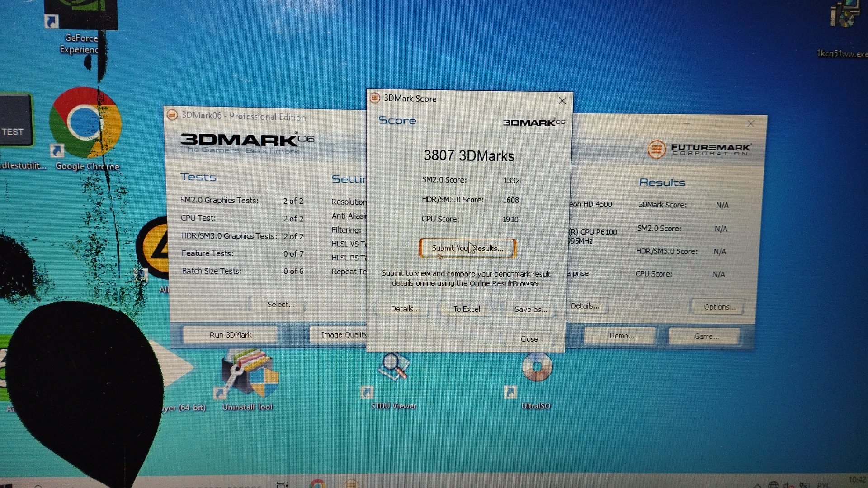Export the score To Excel
868x488 pixels.
467,309
